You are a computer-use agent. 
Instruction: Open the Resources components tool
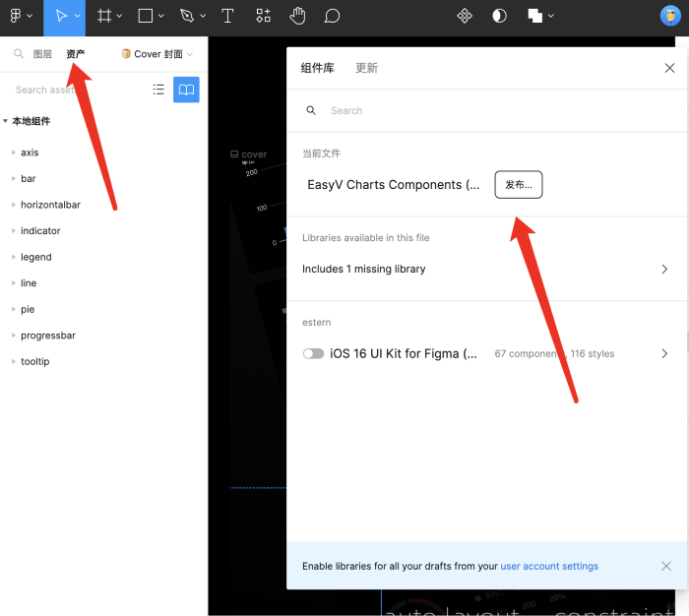(x=263, y=16)
